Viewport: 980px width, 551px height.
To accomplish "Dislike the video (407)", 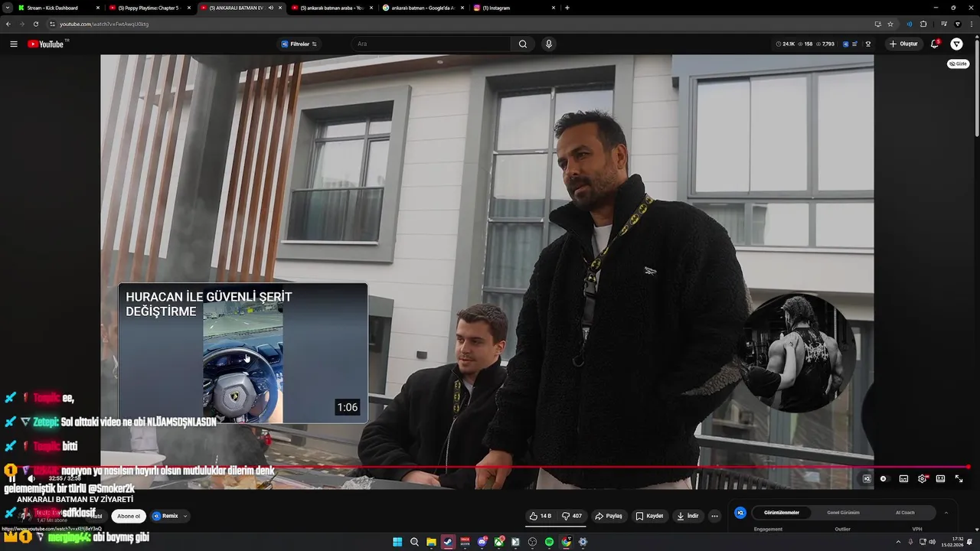I will 572,516.
